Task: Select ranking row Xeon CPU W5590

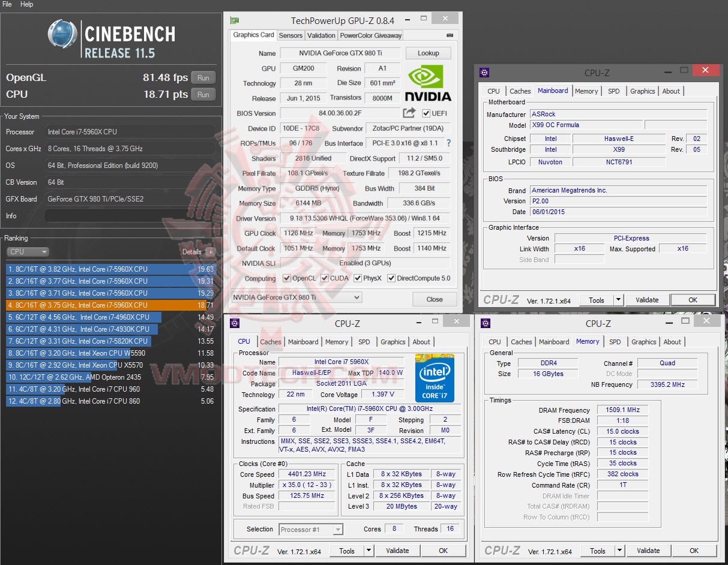Action: [x=111, y=353]
